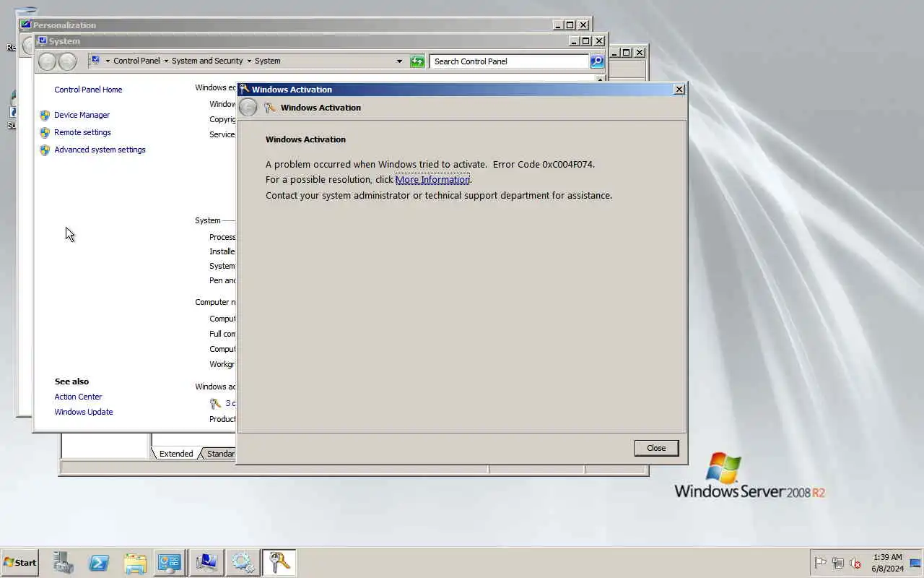Click the network icon in system tray
The height and width of the screenshot is (578, 924).
pyautogui.click(x=838, y=563)
